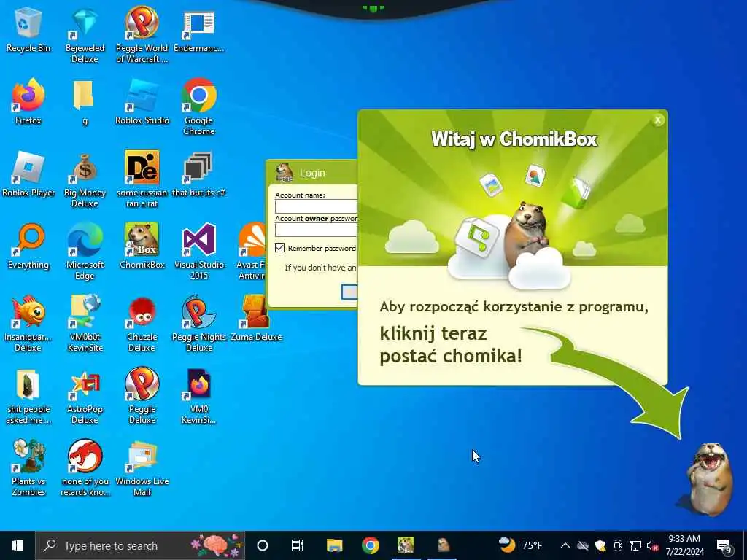Select the AstroPop Deluxe icon
Image resolution: width=747 pixels, height=560 pixels.
(x=85, y=397)
